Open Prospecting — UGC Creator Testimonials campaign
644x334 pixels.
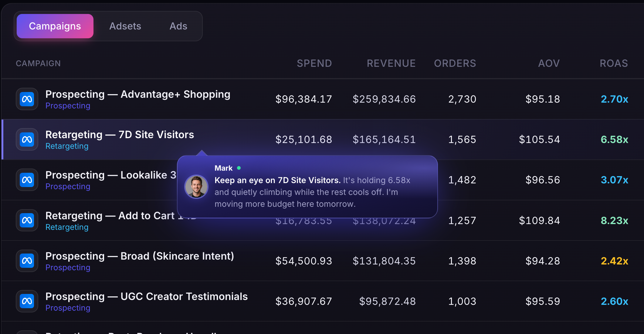tap(147, 297)
